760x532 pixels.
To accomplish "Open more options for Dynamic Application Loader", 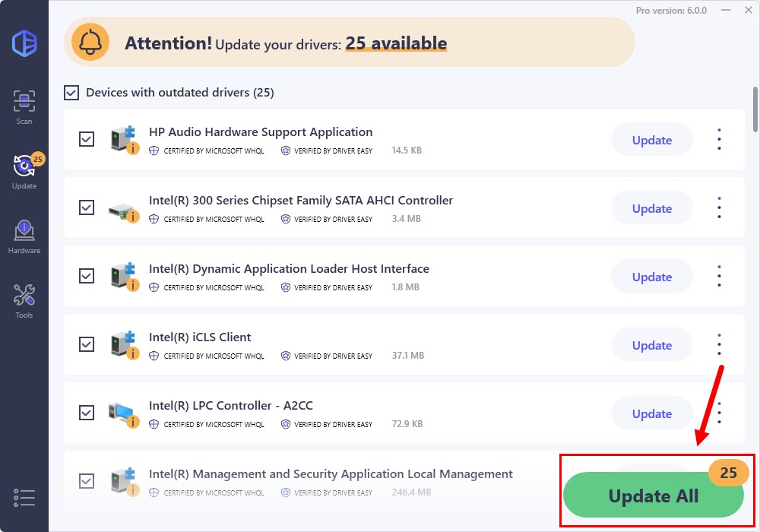I will pos(719,276).
